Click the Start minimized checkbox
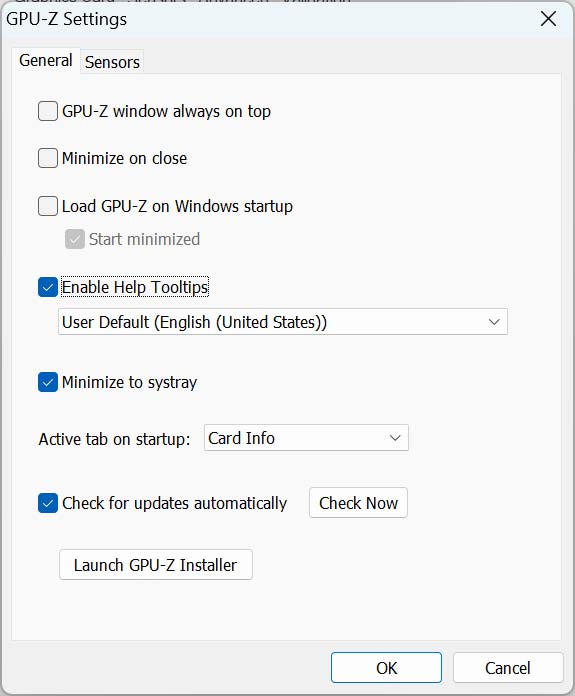 pyautogui.click(x=75, y=239)
